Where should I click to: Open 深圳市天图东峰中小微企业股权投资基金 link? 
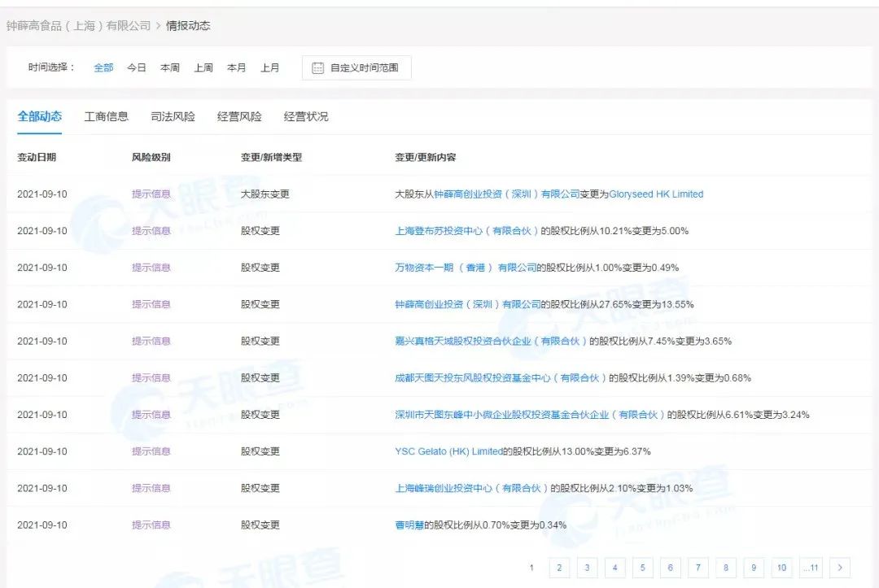pyautogui.click(x=530, y=415)
